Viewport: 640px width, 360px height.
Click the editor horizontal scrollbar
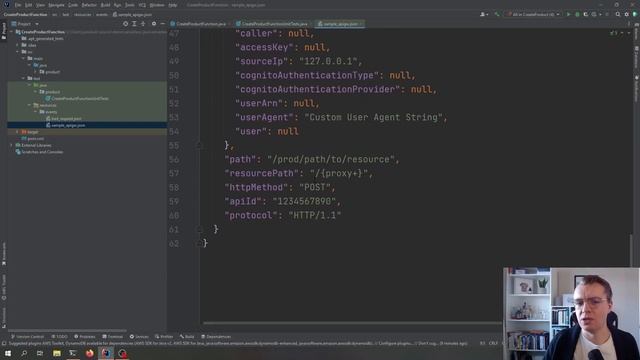coord(353,323)
